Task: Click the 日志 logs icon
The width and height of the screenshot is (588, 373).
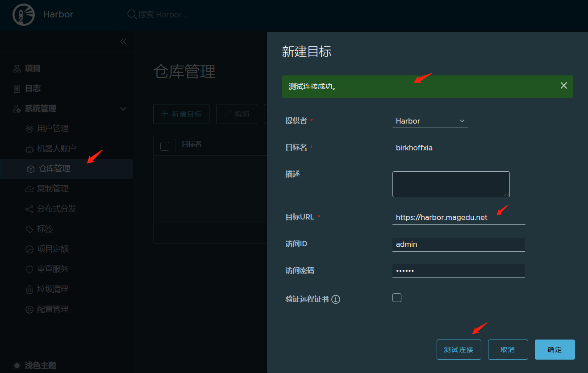Action: [x=17, y=89]
